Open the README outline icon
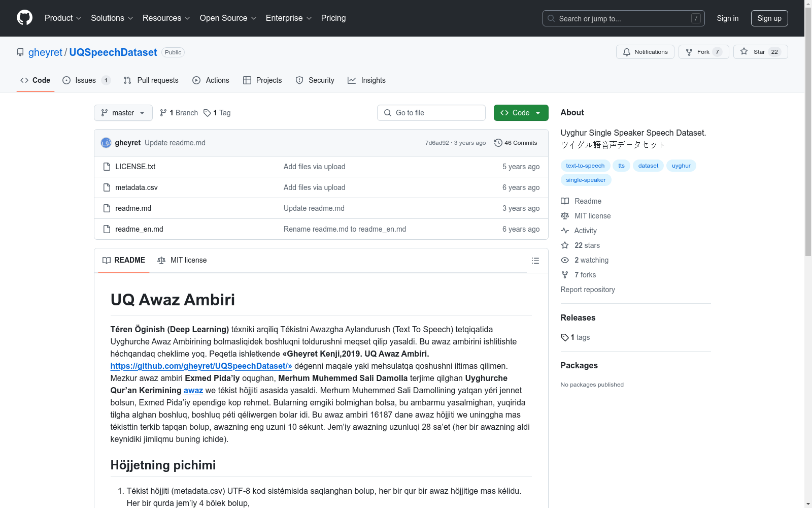 point(535,261)
